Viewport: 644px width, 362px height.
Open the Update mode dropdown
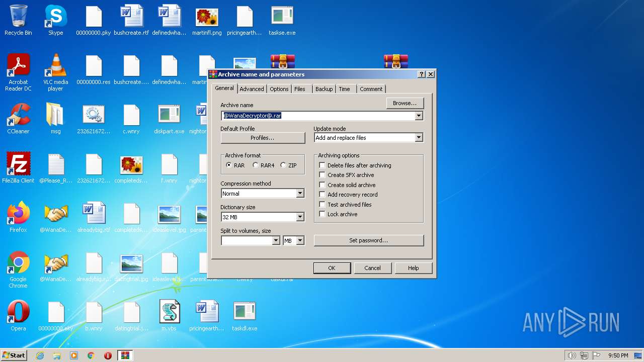(419, 138)
